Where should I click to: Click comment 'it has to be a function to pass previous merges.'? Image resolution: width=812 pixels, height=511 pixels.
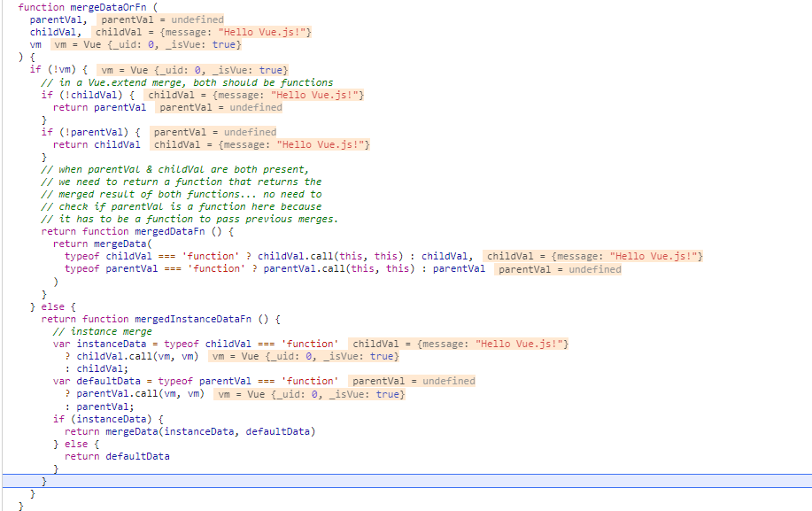pos(189,219)
